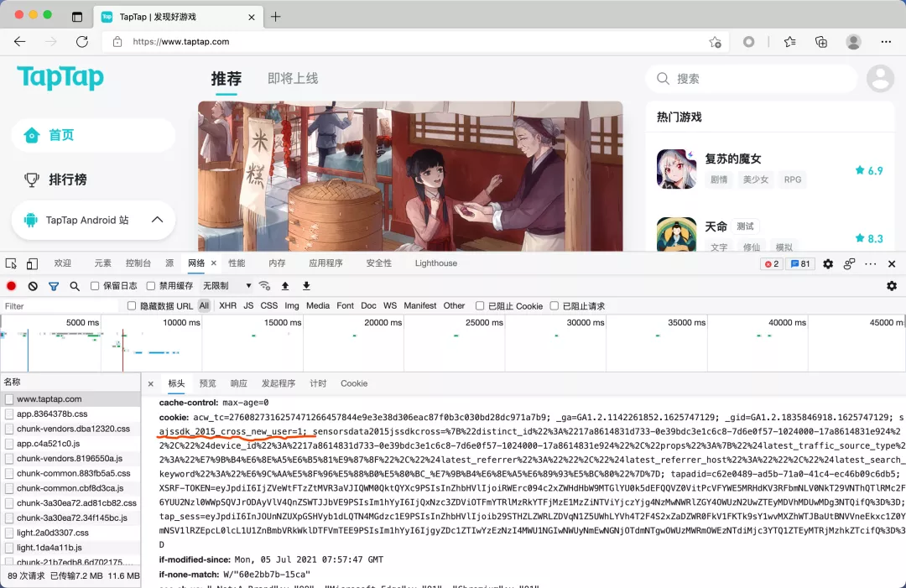Switch to the 发起程序 tab
Viewport: 906px width, 588px height.
click(x=279, y=383)
